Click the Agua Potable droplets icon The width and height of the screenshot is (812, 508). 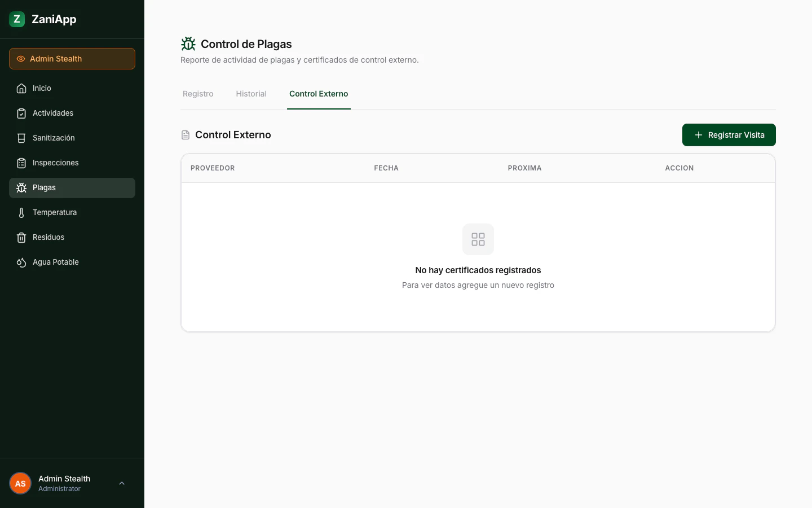point(21,262)
